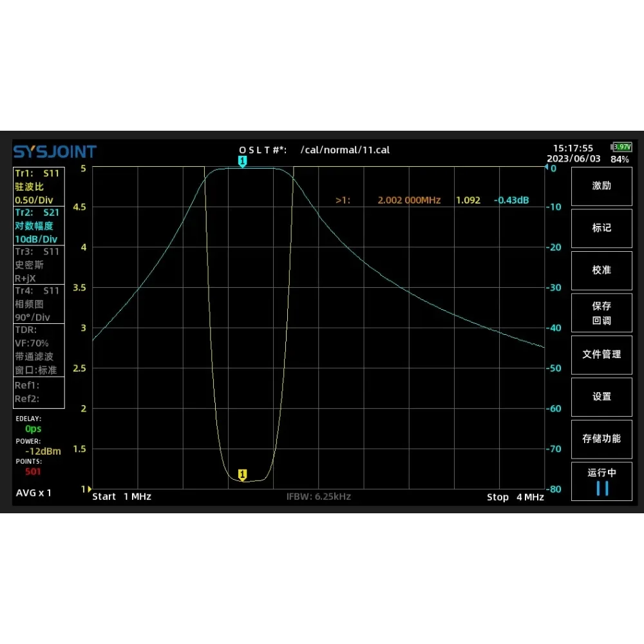
Task: Tap the marker readout 2.002 000MHz
Action: [409, 200]
